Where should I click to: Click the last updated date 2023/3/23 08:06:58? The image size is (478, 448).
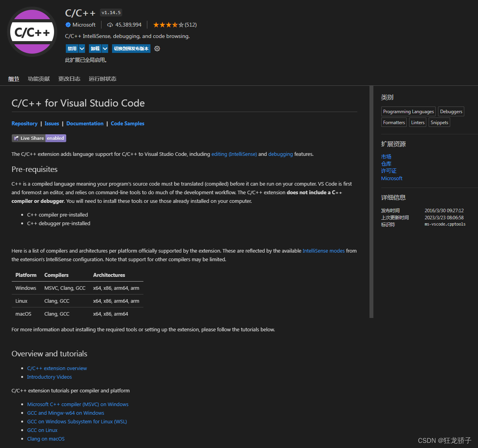[444, 218]
